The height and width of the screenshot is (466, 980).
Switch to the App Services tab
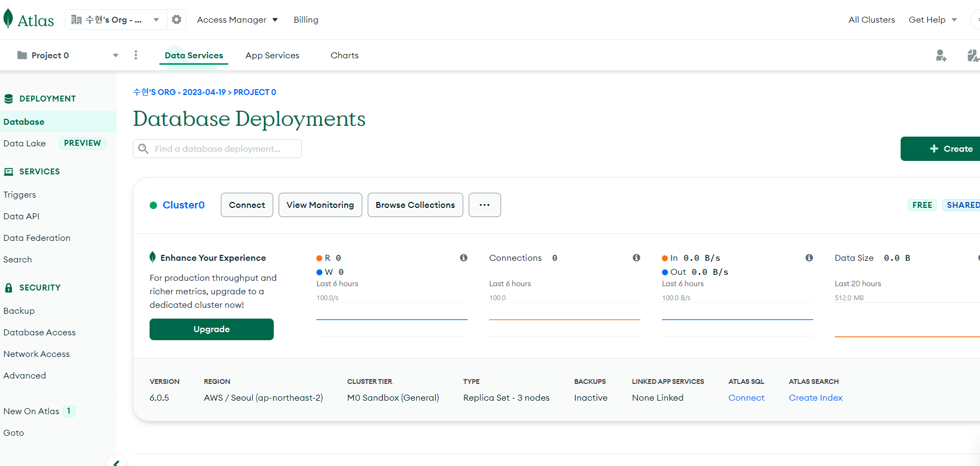point(272,55)
